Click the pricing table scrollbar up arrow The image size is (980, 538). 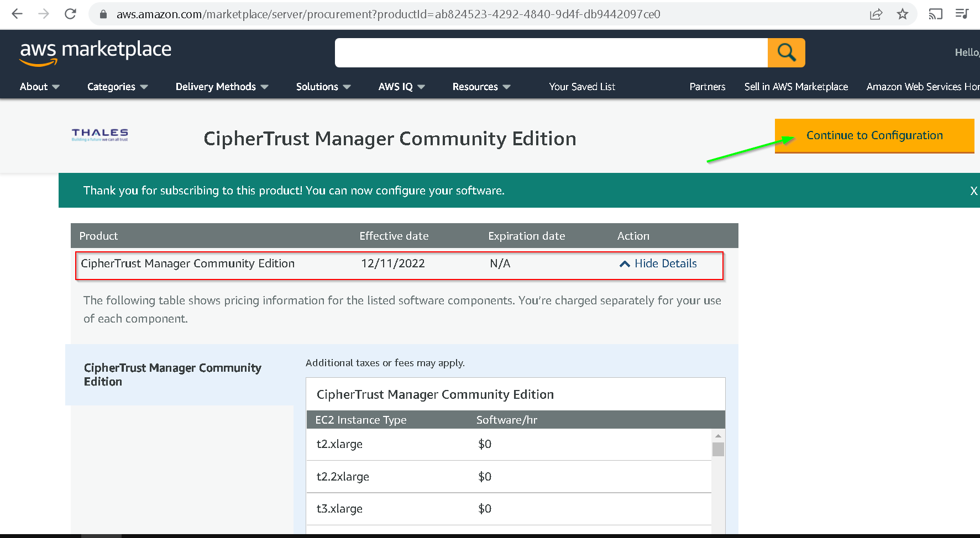718,436
